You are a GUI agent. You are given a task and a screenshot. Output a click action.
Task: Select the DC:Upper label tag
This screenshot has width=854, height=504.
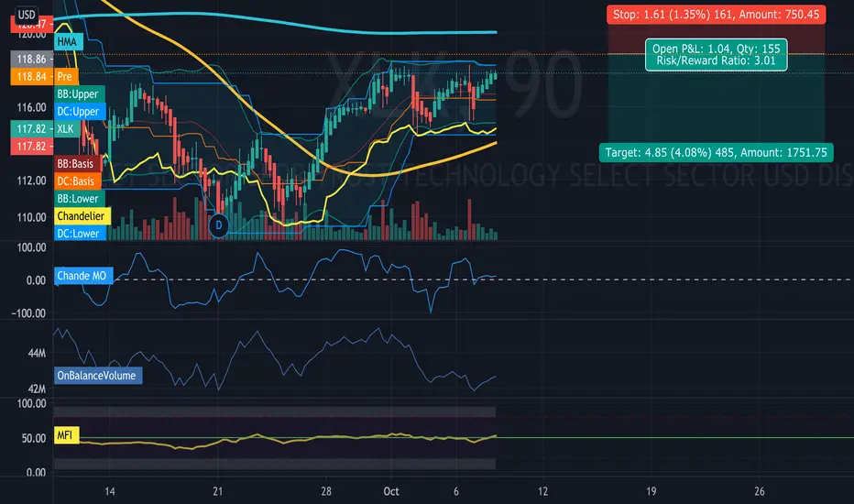(x=80, y=111)
